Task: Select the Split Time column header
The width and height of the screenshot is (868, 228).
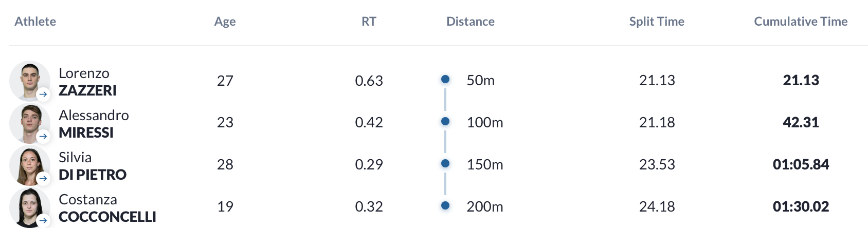Action: (x=657, y=21)
